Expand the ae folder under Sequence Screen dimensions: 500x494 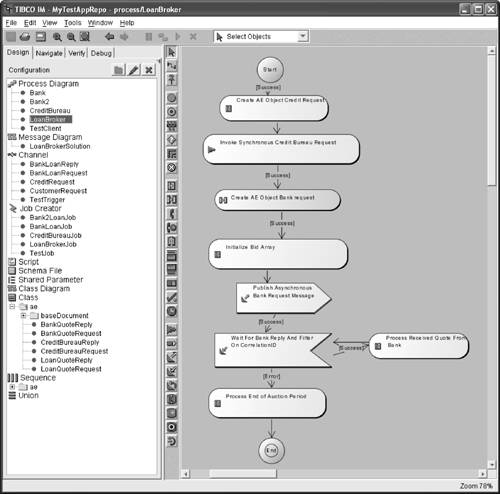click(12, 387)
